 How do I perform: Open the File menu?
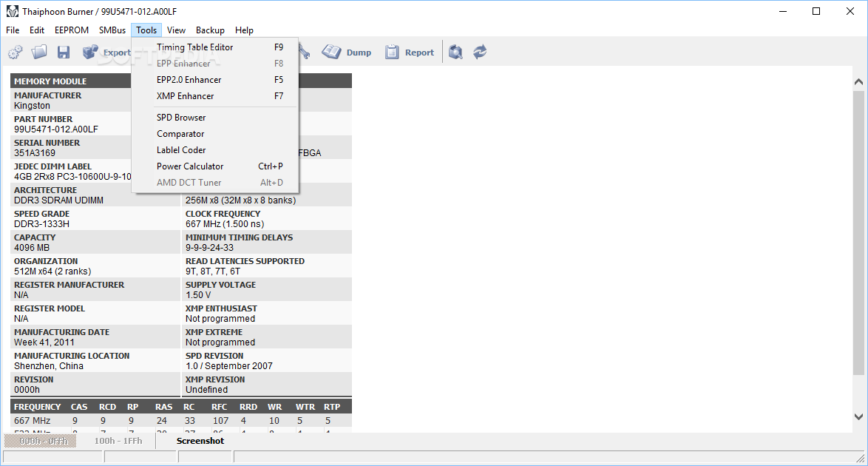[13, 30]
